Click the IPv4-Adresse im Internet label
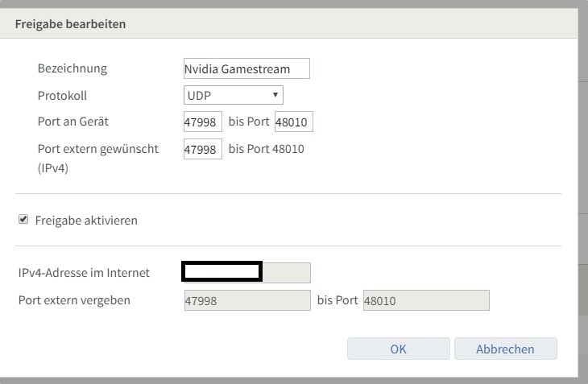 click(x=84, y=273)
